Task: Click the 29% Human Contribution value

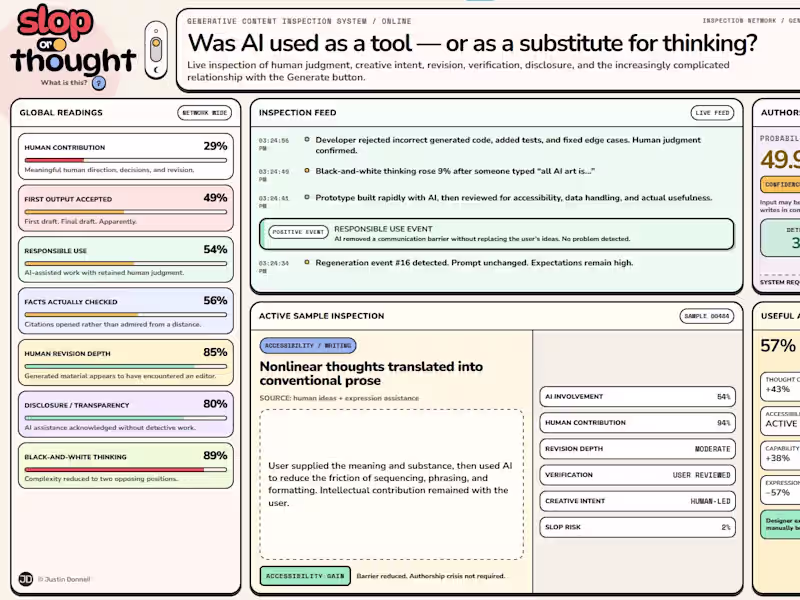Action: (215, 146)
